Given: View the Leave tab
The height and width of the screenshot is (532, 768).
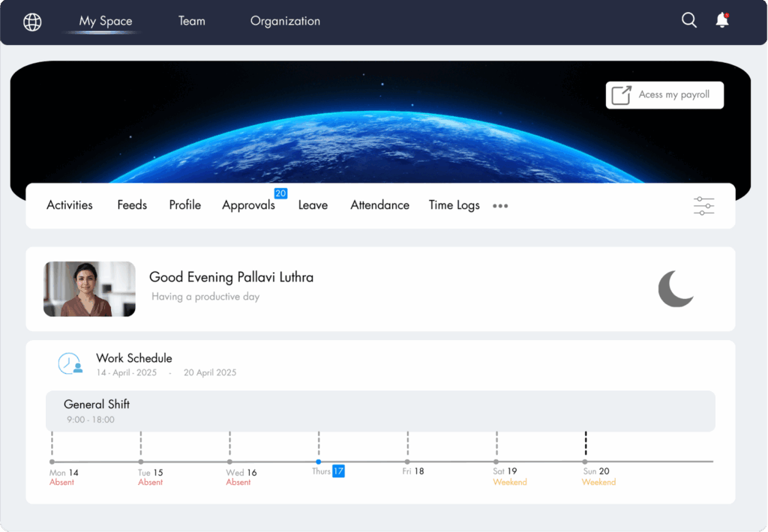Looking at the screenshot, I should point(313,205).
